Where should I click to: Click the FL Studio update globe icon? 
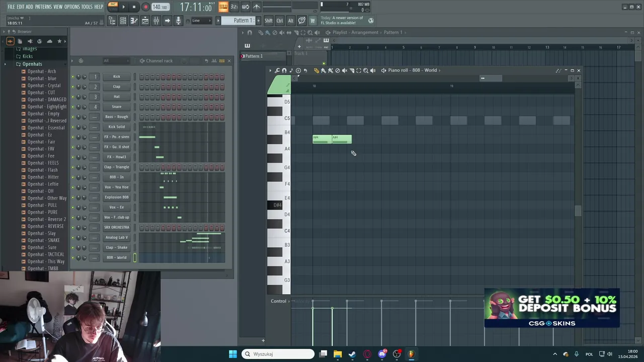[x=371, y=21]
